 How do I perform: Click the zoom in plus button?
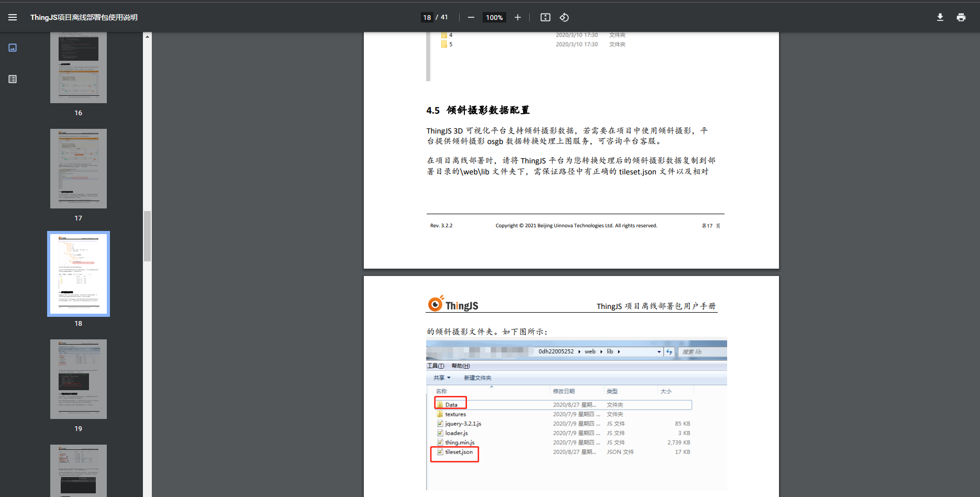[x=518, y=17]
